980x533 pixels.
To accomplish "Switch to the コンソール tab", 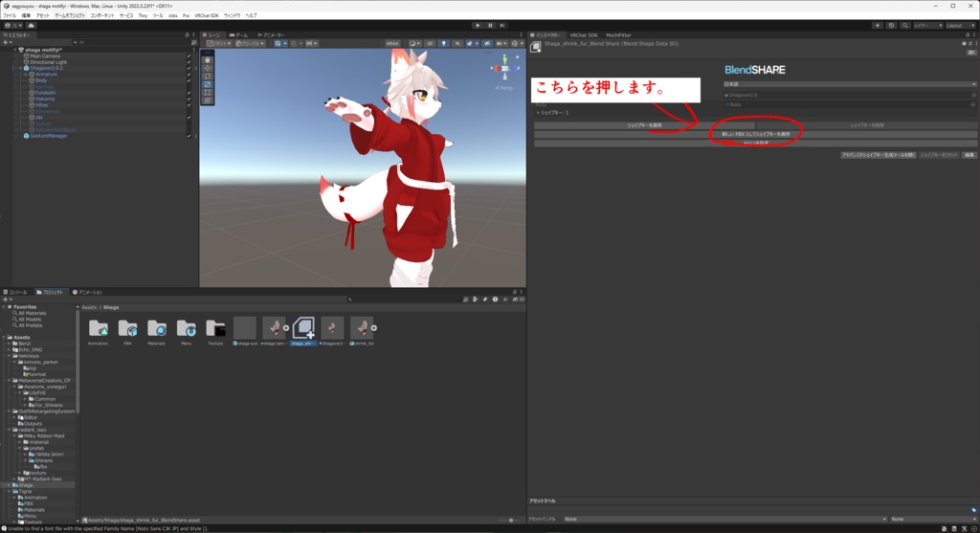I will point(15,292).
